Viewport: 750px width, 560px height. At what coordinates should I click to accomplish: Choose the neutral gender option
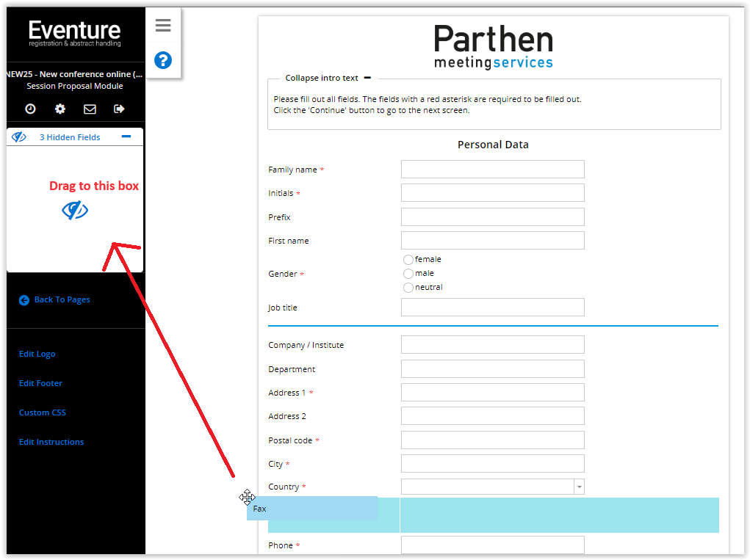coord(408,288)
